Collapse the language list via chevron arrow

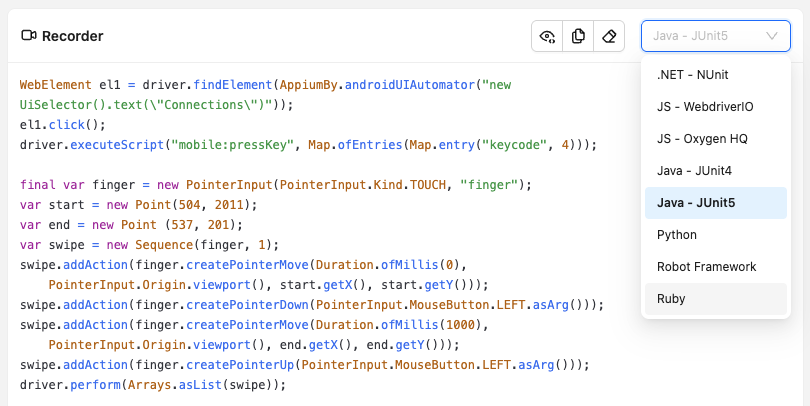tap(772, 37)
